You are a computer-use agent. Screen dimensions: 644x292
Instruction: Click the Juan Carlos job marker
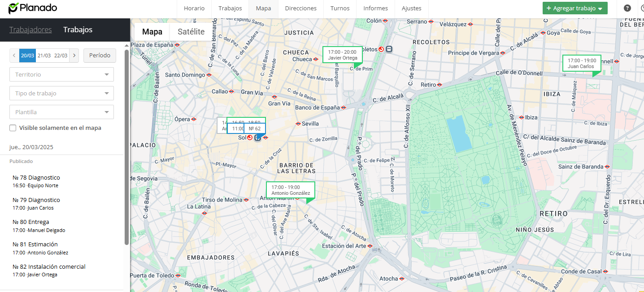coord(582,63)
